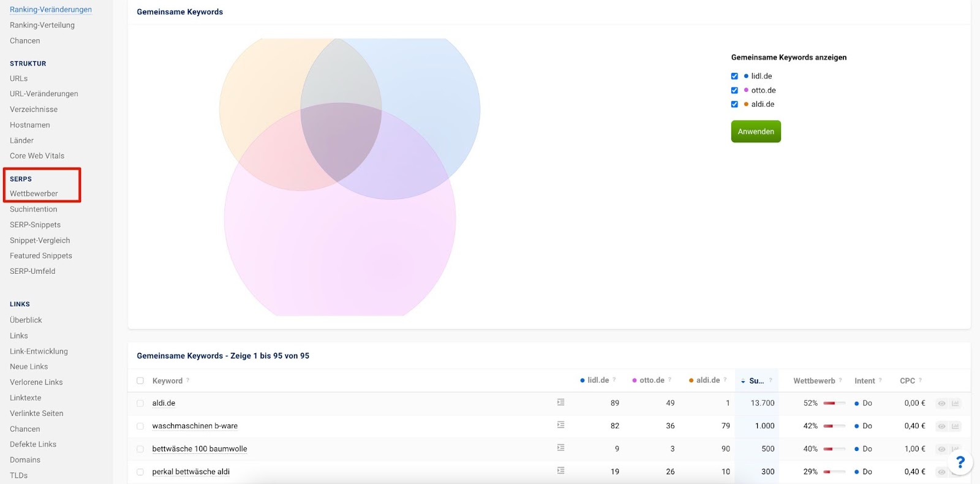Toggle select-all checkbox in Keyword header
The height and width of the screenshot is (484, 980).
click(x=140, y=380)
